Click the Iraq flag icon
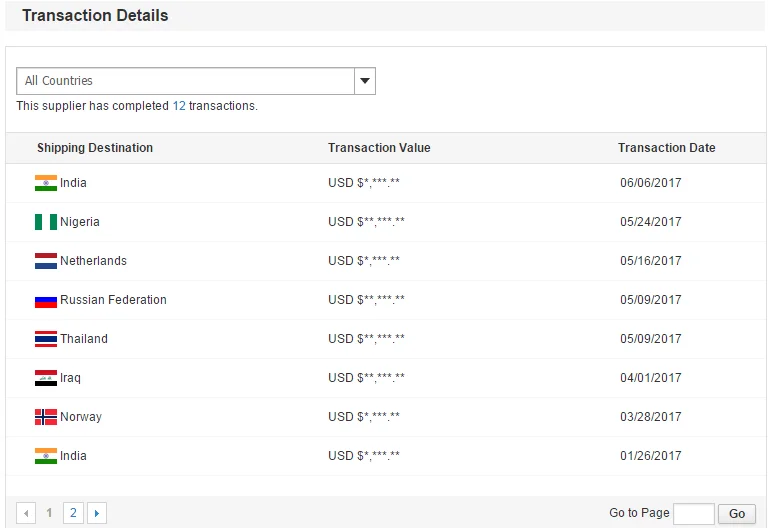This screenshot has height=528, width=773. coord(46,378)
